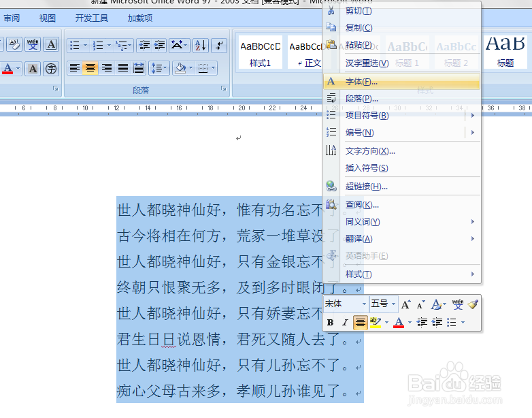Open 字体(F)... from context menu
The width and height of the screenshot is (532, 418).
coord(402,82)
